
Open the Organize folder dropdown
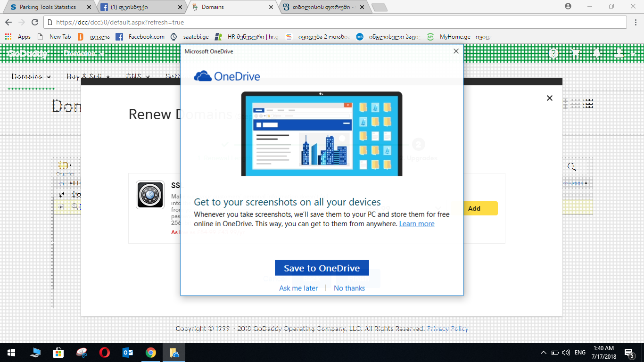tap(65, 168)
